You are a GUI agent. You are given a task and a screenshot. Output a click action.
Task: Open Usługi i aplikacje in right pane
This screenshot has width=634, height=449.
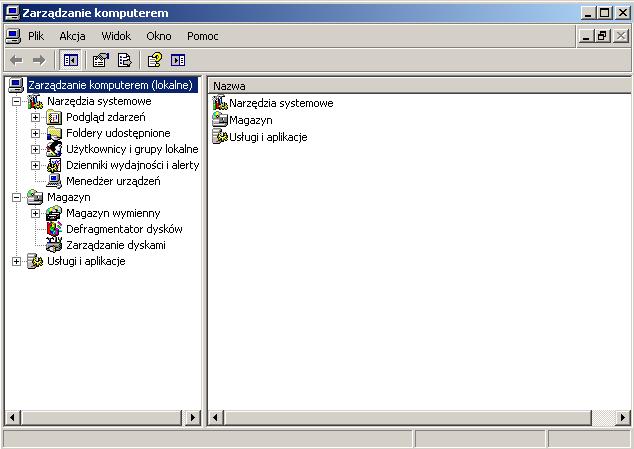pos(267,137)
